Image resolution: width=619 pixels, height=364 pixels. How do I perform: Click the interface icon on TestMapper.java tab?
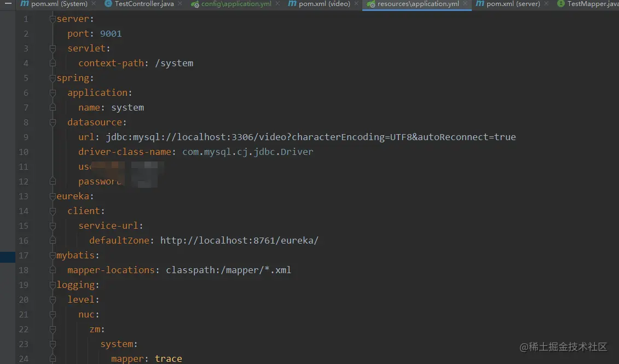pos(560,3)
